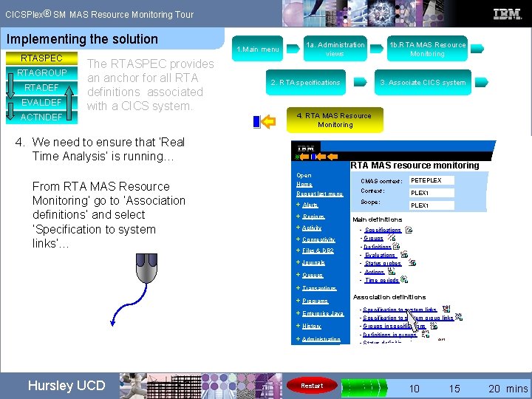This screenshot has width=532, height=399.
Task: Click the icon beside Evaluations link
Action: click(x=404, y=253)
